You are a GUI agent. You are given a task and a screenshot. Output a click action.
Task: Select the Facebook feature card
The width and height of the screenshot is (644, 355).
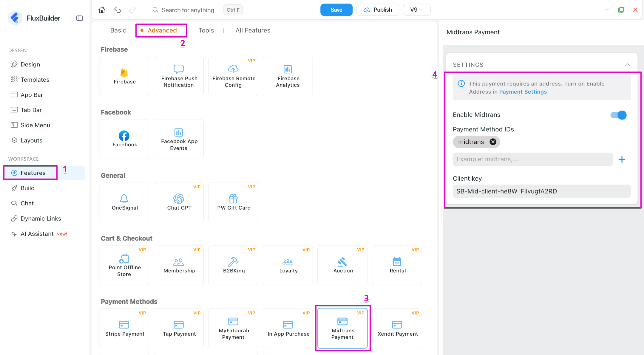point(124,139)
